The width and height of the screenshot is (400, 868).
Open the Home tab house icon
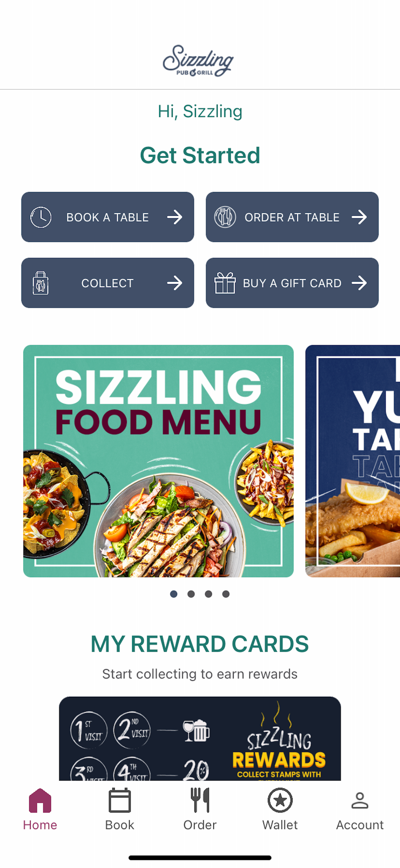(x=40, y=800)
